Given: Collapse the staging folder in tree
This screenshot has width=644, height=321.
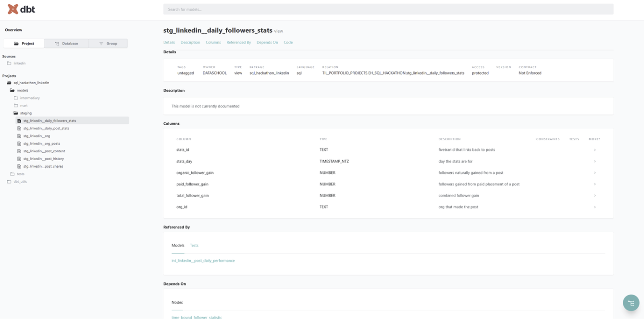Looking at the screenshot, I should 16,113.
